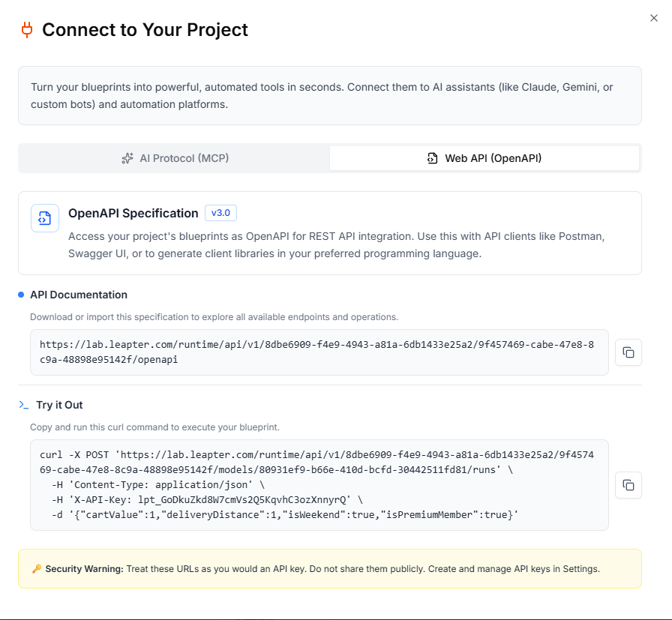Copy the OpenAPI specification URL
672x620 pixels.
click(x=628, y=352)
